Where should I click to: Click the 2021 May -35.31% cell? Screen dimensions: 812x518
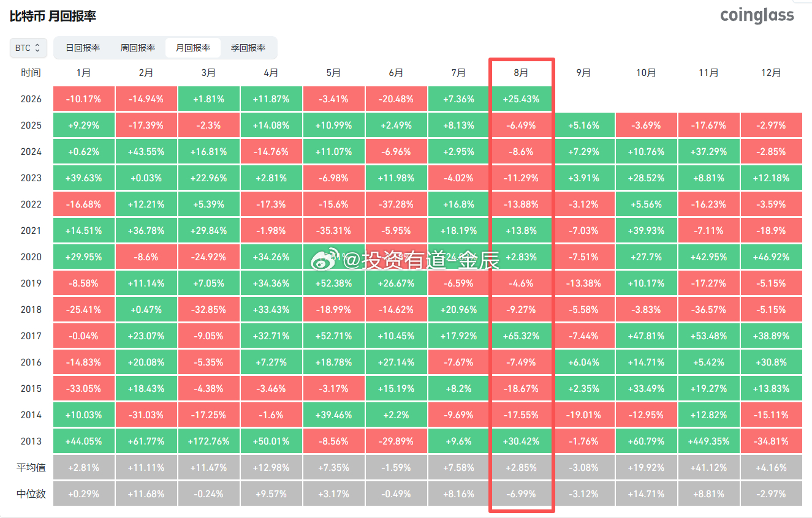pyautogui.click(x=333, y=230)
